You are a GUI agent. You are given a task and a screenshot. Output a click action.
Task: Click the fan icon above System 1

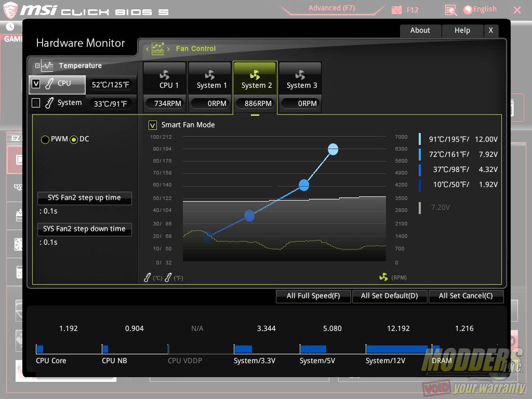pyautogui.click(x=210, y=75)
